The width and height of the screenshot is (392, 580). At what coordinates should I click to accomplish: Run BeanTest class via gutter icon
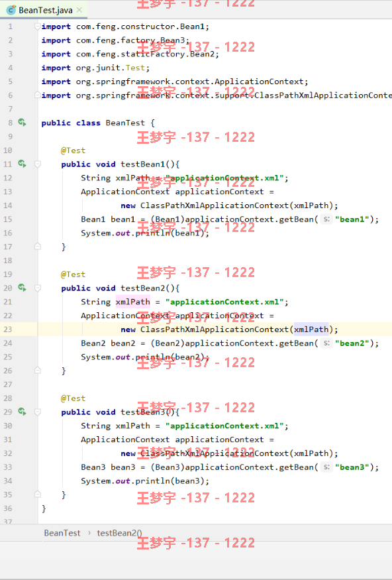(22, 123)
